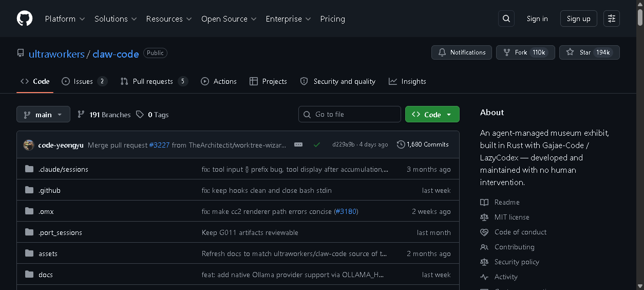Open the main branch dropdown
644x290 pixels.
43,114
